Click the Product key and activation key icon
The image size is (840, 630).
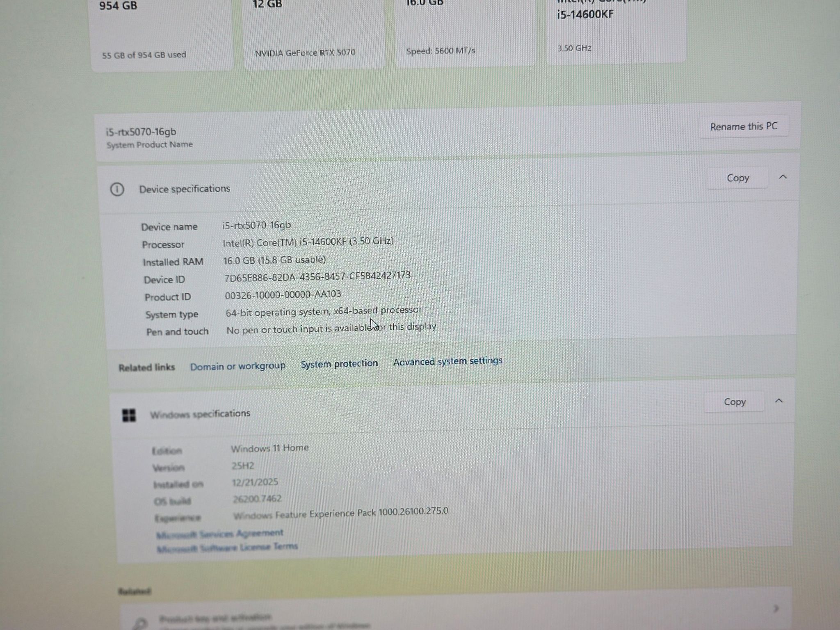point(140,623)
